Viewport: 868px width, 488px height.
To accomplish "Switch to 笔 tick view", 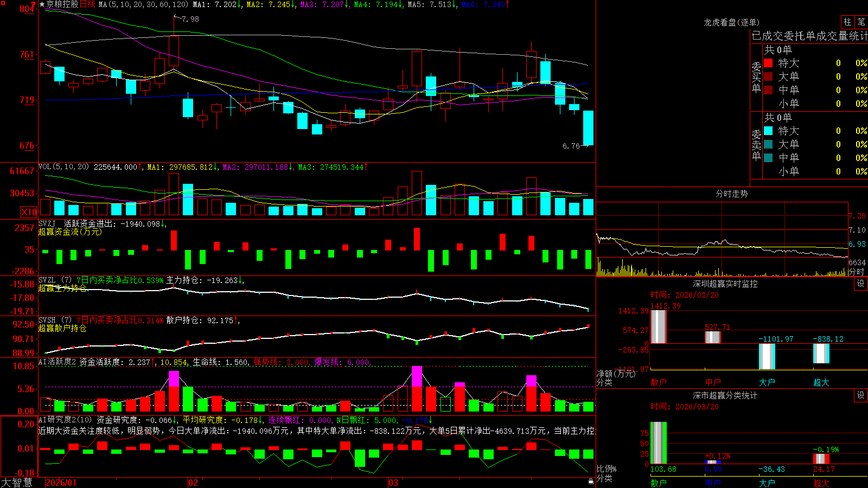I will tap(861, 22).
